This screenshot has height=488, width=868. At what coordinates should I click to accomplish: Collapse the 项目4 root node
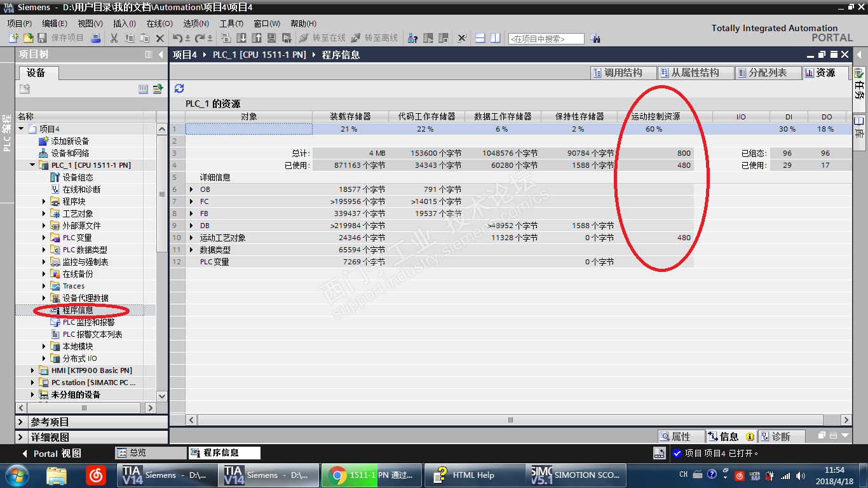[x=21, y=129]
